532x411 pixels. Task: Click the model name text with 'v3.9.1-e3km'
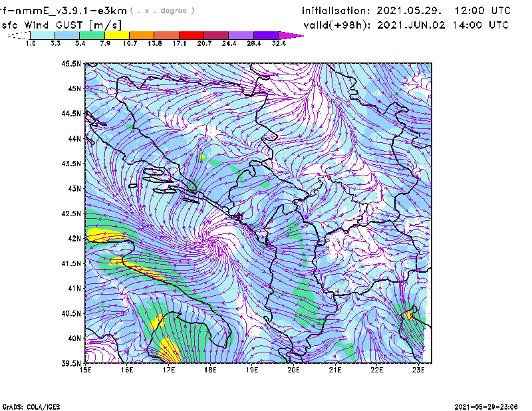[x=63, y=11]
